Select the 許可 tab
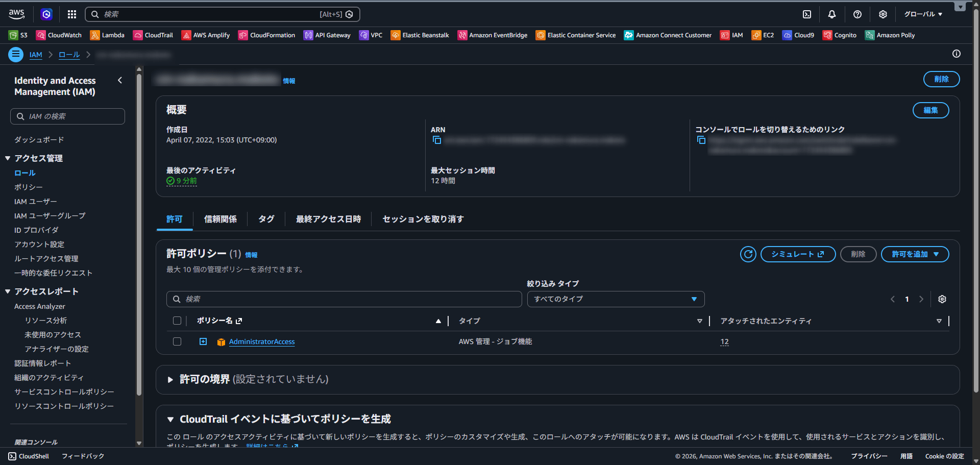The image size is (980, 465). tap(175, 219)
